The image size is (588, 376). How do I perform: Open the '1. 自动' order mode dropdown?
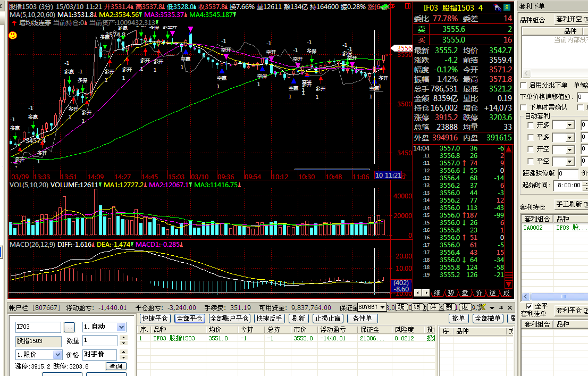tap(121, 327)
